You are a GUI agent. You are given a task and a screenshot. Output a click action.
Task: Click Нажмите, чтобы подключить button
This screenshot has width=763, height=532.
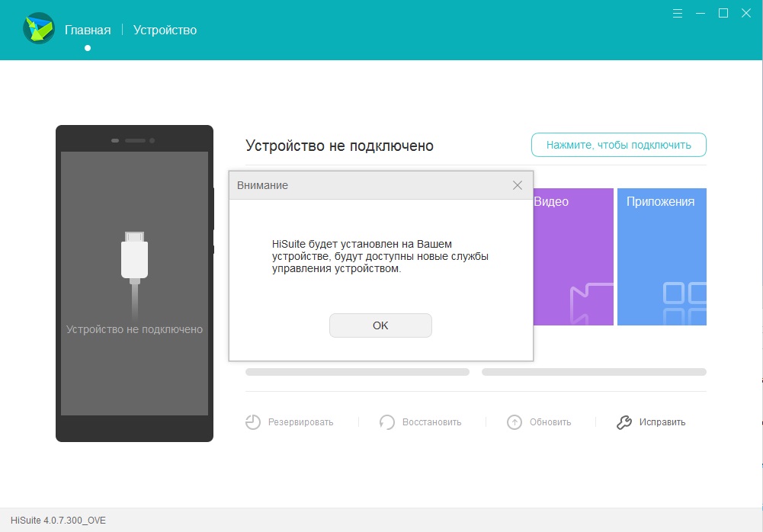coord(618,145)
